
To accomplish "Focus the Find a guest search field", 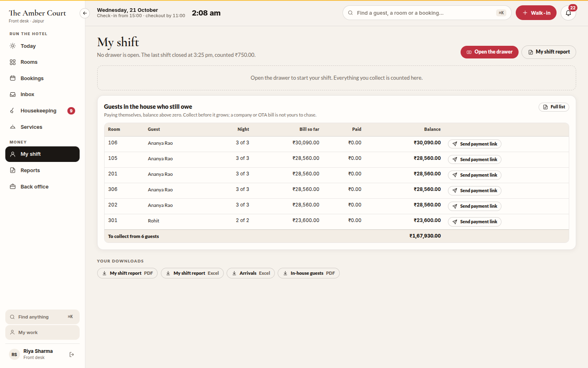I will click(427, 13).
